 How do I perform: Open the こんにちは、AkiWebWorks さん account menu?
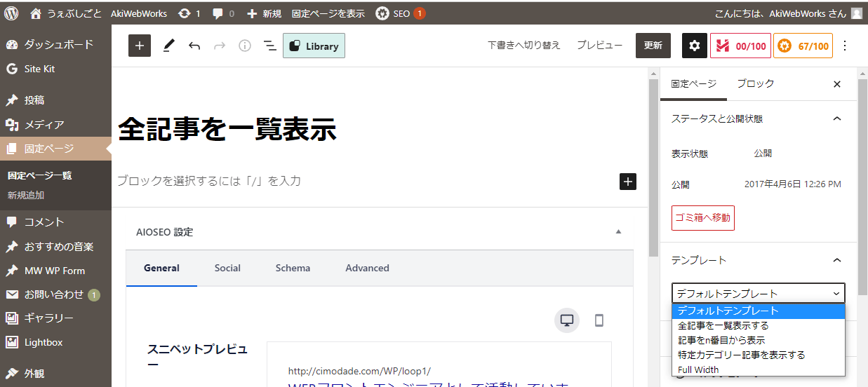[789, 13]
